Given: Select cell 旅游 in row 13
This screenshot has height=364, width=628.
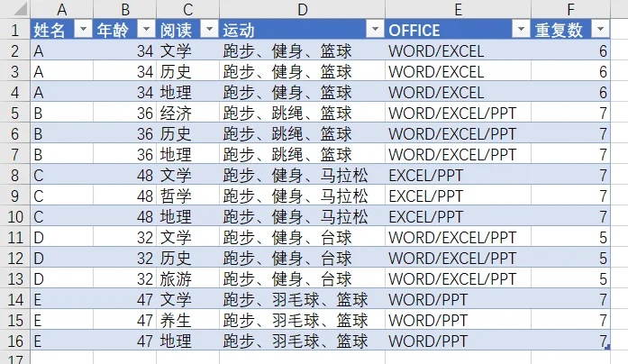Looking at the screenshot, I should click(x=187, y=278).
